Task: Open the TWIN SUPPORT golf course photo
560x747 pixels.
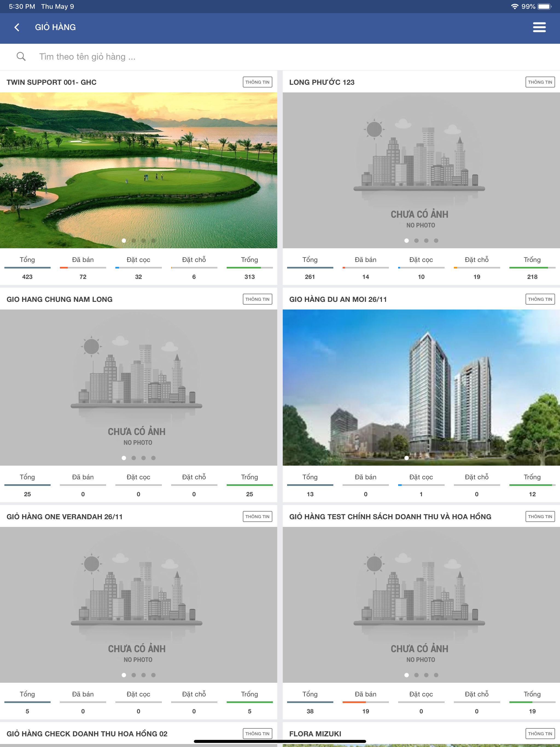Action: click(138, 170)
